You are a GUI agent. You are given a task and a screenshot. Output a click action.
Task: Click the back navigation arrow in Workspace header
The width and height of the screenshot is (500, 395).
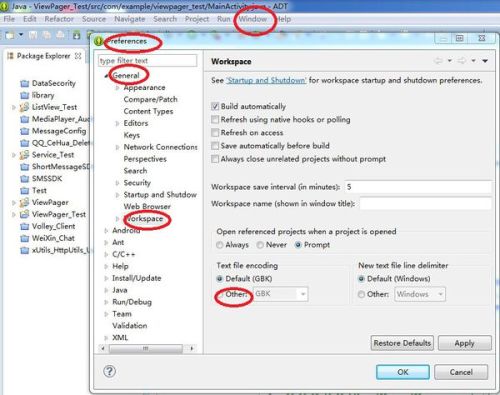438,61
